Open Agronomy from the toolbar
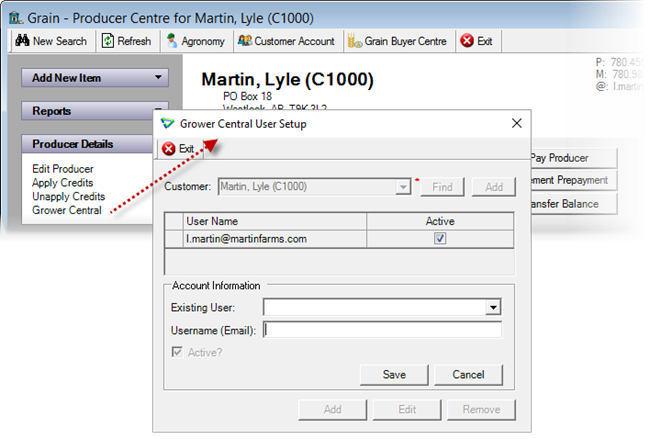Screen dimensions: 650x439 tap(196, 41)
